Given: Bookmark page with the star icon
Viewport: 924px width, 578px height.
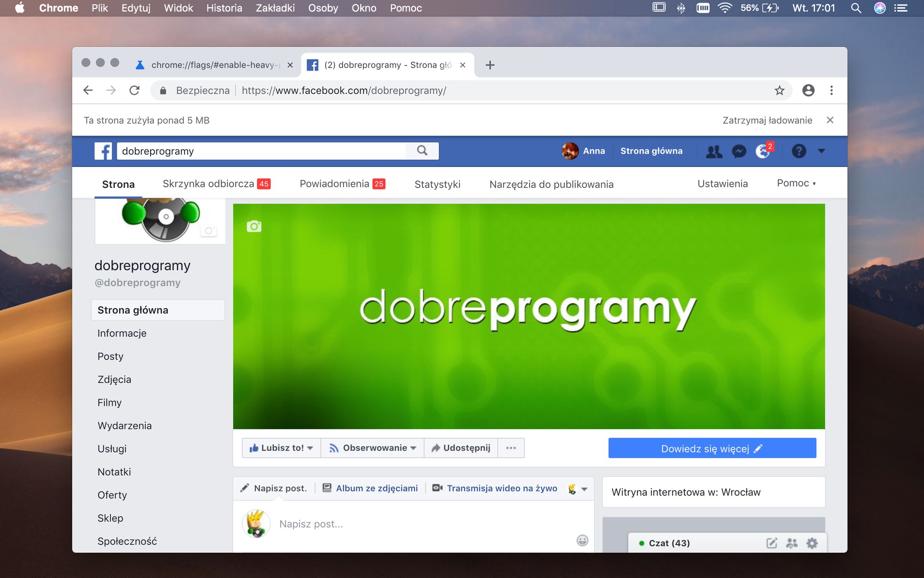Looking at the screenshot, I should tap(779, 90).
